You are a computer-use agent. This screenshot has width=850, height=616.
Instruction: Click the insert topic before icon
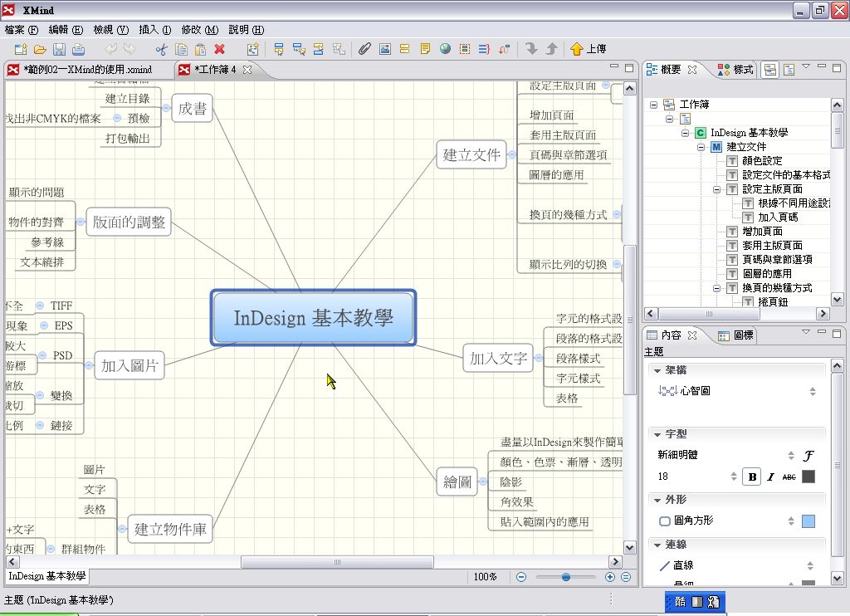(319, 49)
